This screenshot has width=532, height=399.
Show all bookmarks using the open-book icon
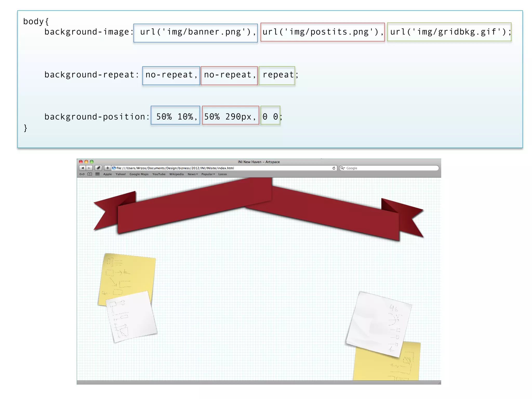click(90, 174)
